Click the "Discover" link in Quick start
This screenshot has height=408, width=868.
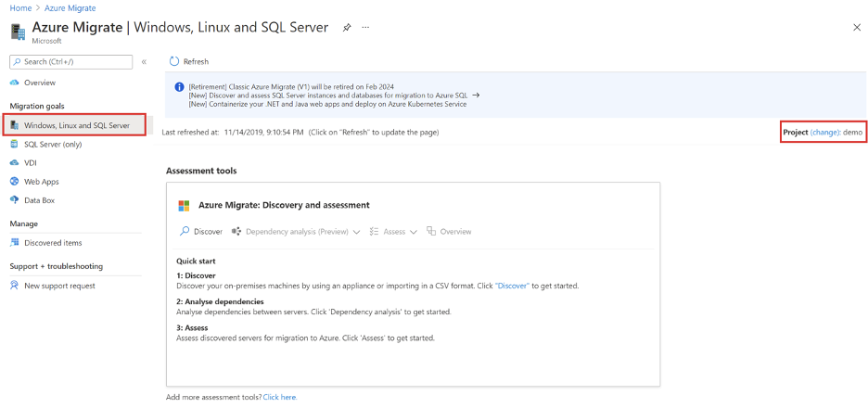point(512,286)
